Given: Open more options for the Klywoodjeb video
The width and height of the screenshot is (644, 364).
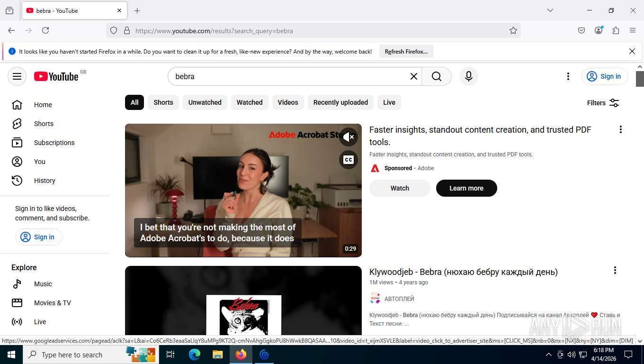Looking at the screenshot, I should (x=615, y=270).
